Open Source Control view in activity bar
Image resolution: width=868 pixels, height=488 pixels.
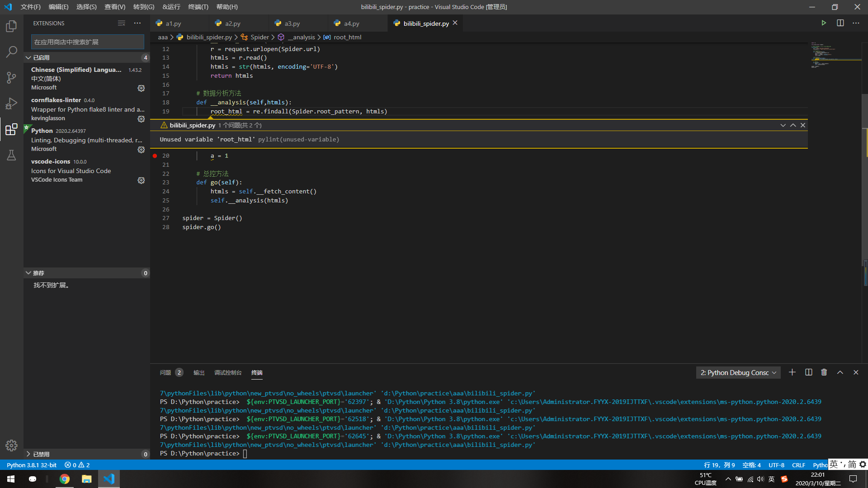pyautogui.click(x=11, y=77)
